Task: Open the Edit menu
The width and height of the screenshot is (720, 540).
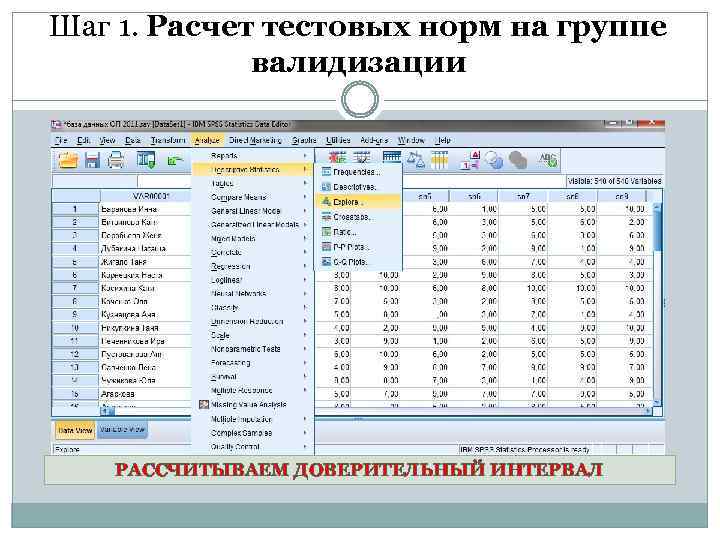Action: coord(83,141)
